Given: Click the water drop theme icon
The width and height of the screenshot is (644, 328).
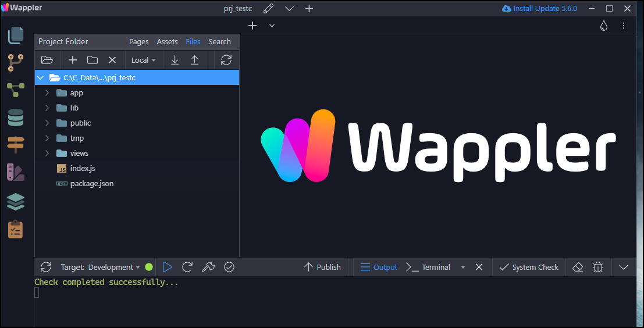Looking at the screenshot, I should (603, 26).
